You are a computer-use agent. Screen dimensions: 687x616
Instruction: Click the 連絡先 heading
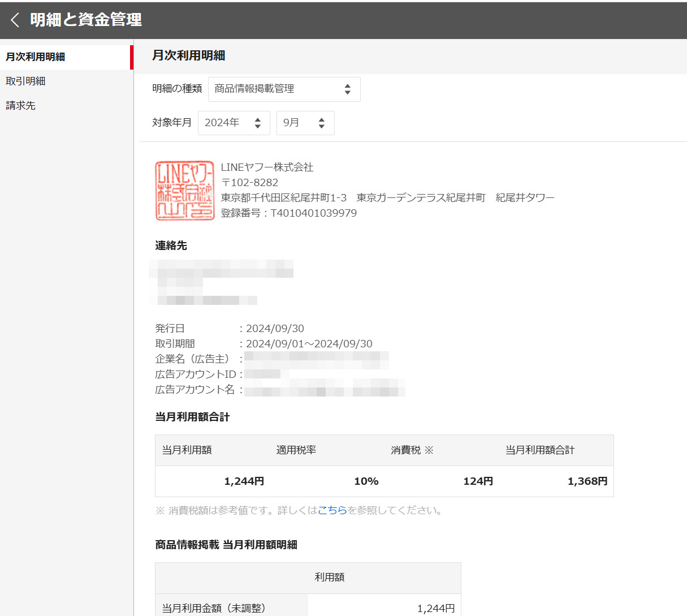(x=171, y=245)
